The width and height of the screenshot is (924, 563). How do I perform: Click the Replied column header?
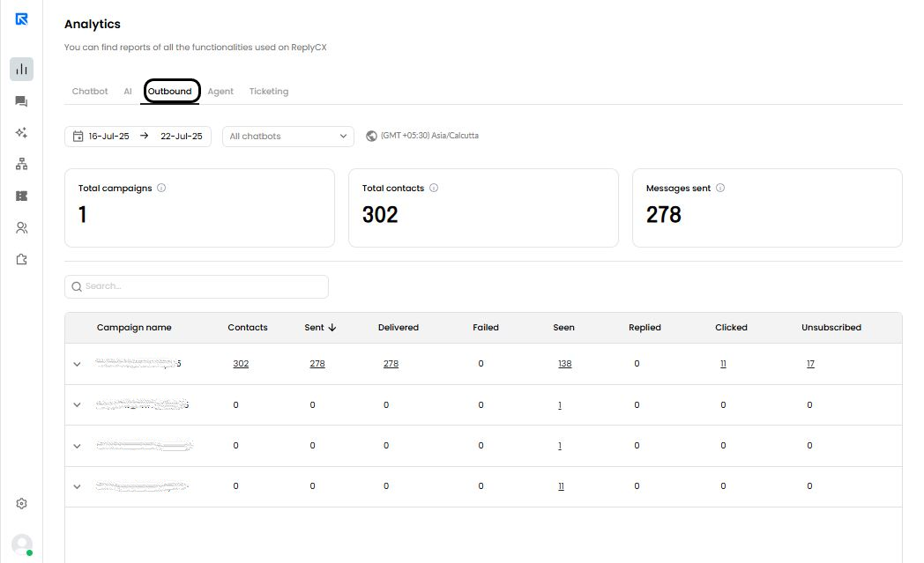[x=645, y=328]
